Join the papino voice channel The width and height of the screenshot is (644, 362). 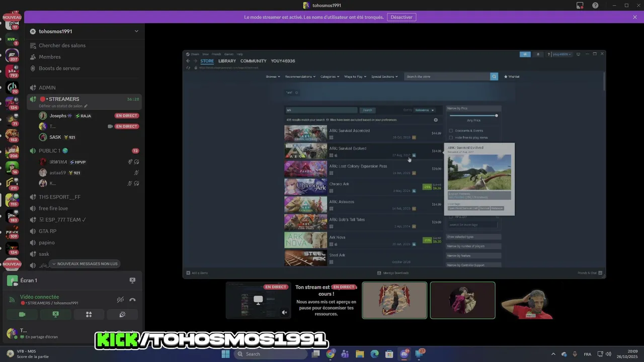[46, 242]
